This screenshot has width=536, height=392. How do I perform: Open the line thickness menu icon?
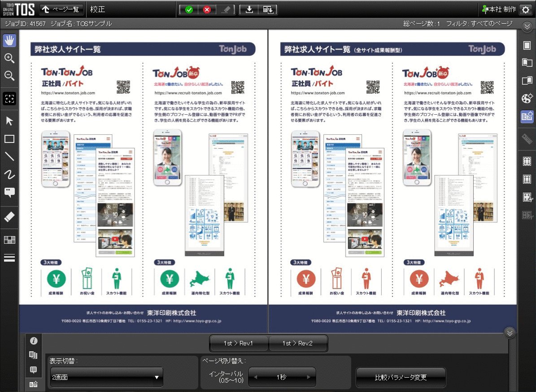pos(9,258)
